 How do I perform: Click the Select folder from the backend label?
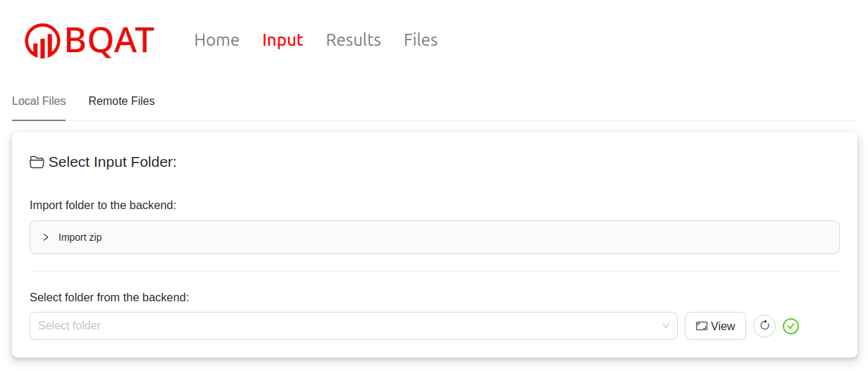[x=109, y=297]
